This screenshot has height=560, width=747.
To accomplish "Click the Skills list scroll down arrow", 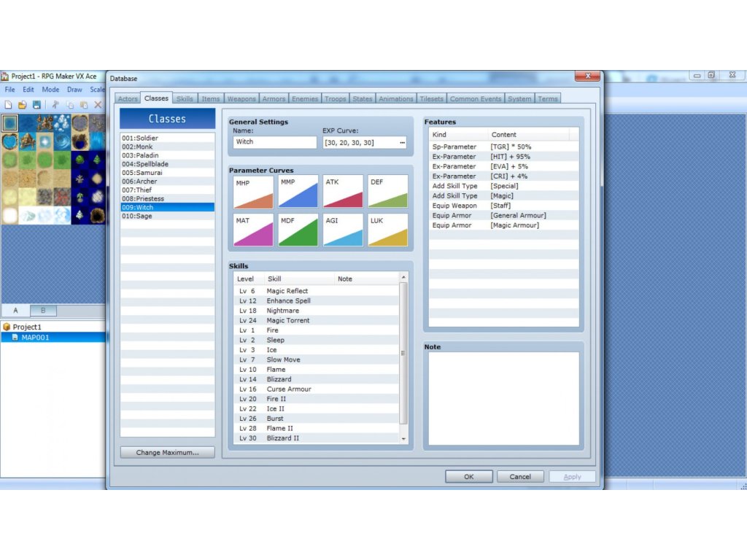I will coord(403,438).
